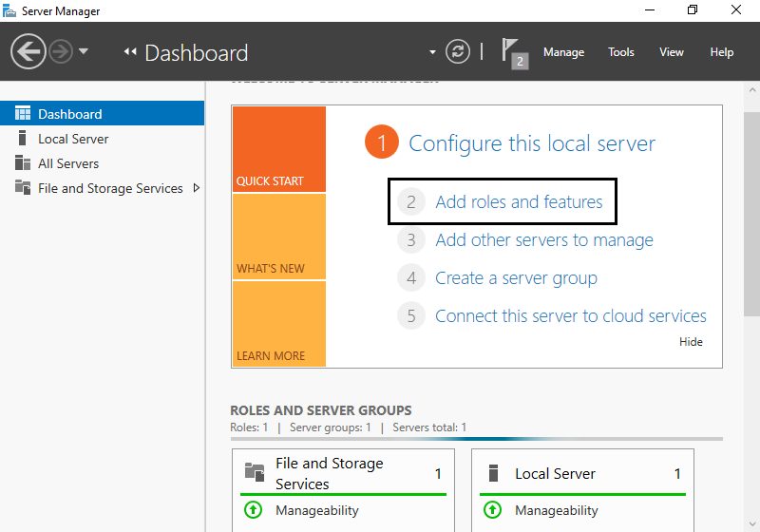Click the double-arrow before Dashboard title
Image resolution: width=760 pixels, height=532 pixels.
[130, 51]
